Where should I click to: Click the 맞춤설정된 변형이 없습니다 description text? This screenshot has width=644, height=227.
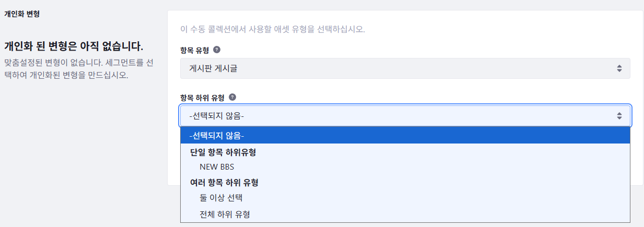(78, 68)
